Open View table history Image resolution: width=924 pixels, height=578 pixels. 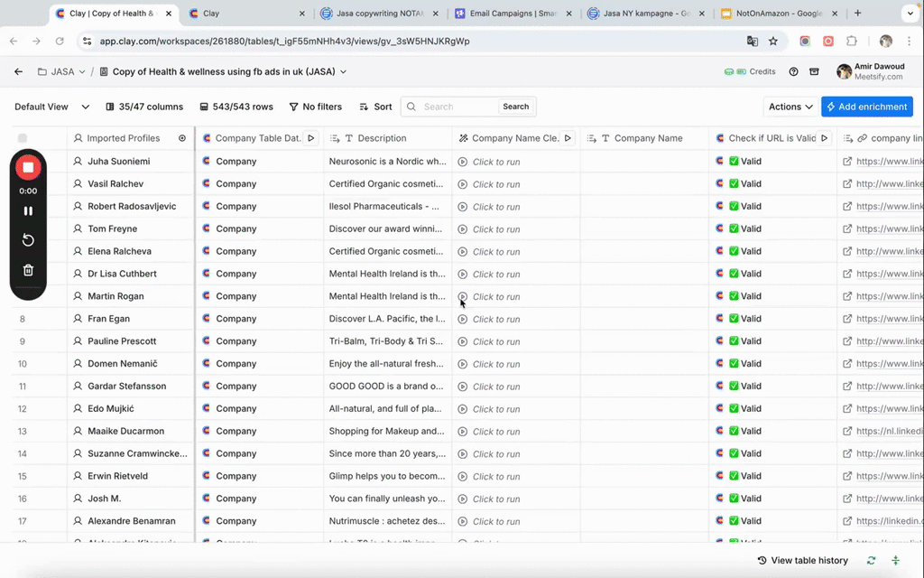tap(802, 560)
